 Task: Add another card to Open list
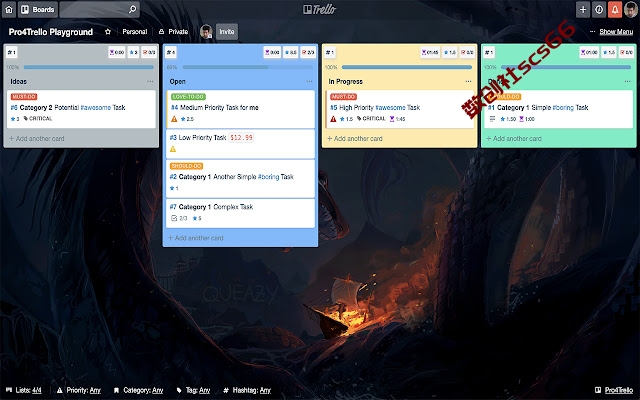click(x=196, y=238)
